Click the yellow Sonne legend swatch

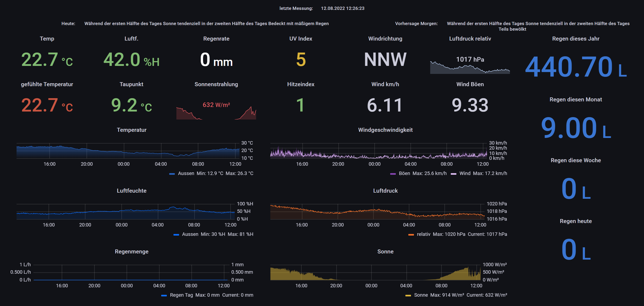[x=408, y=295]
